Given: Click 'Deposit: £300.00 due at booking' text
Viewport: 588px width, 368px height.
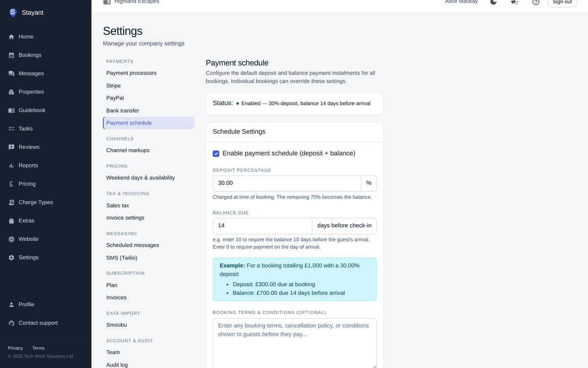Looking at the screenshot, I should [x=274, y=284].
